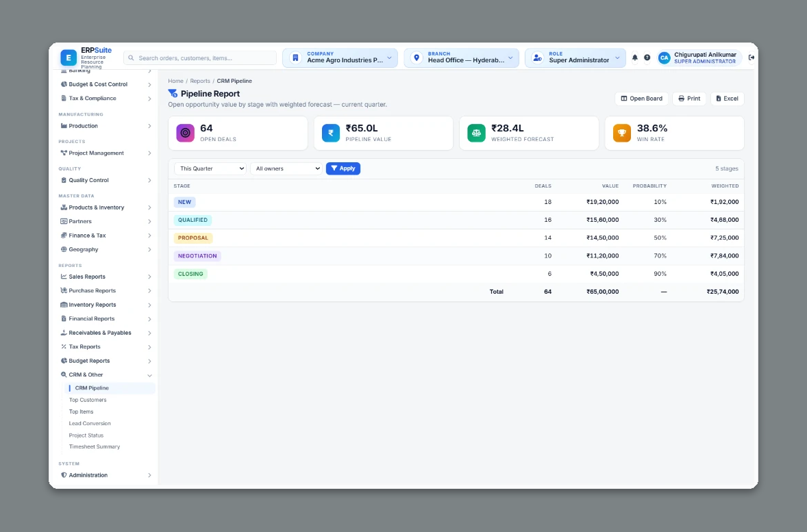Screen dimensions: 807x532
Task: Open the notifications bell
Action: click(x=634, y=58)
